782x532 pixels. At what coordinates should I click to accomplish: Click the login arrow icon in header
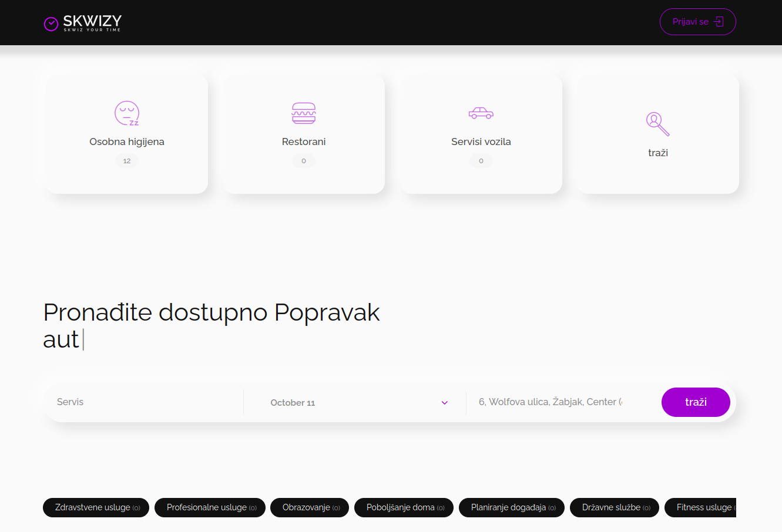point(719,22)
